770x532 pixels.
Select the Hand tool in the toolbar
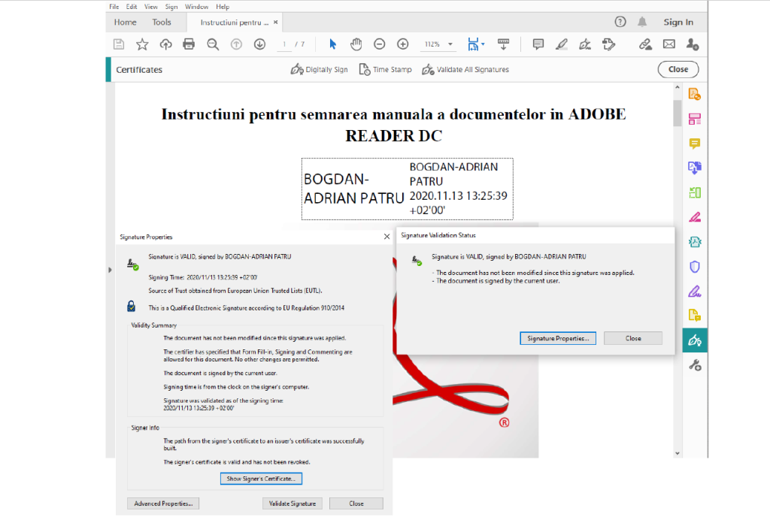[356, 44]
